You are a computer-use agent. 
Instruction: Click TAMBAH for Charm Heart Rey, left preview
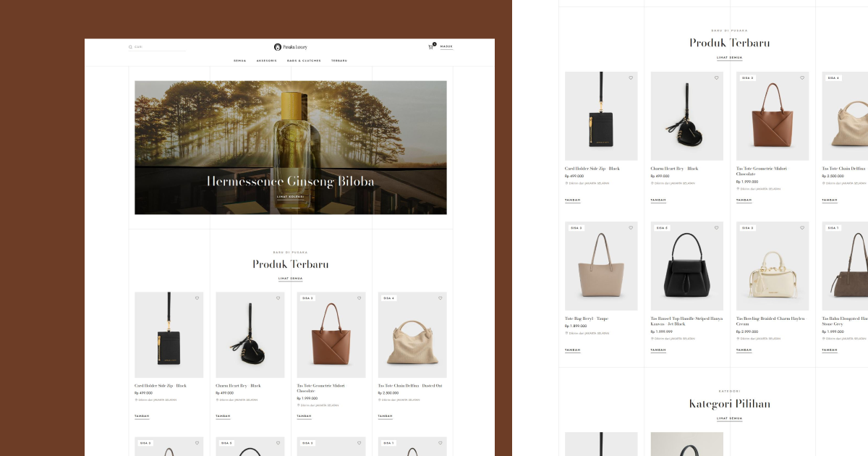[x=223, y=416]
